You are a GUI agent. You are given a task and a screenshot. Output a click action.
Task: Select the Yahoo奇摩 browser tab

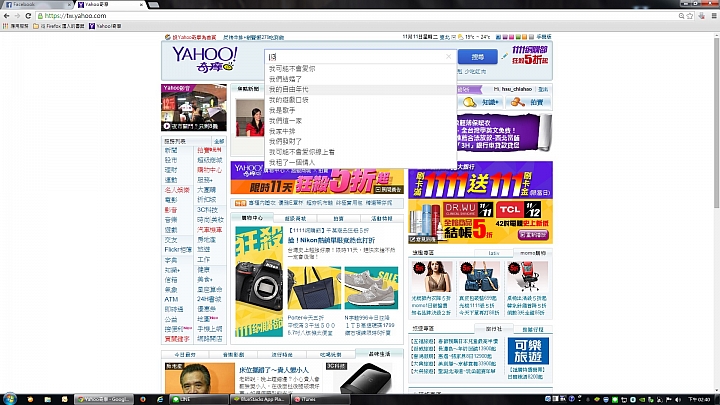[x=110, y=4]
